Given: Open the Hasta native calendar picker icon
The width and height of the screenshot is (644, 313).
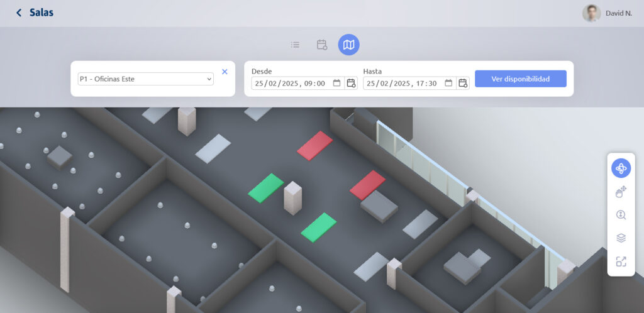Looking at the screenshot, I should click(x=448, y=83).
